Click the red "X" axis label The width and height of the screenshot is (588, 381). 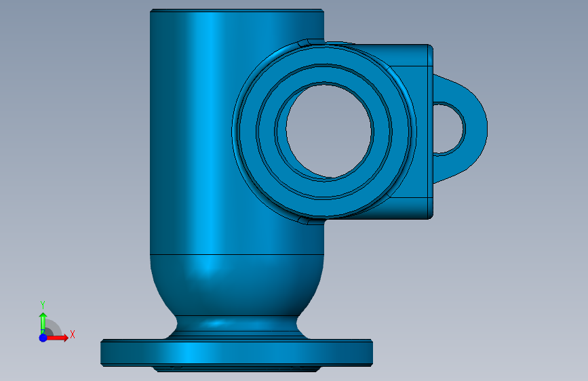tap(73, 334)
